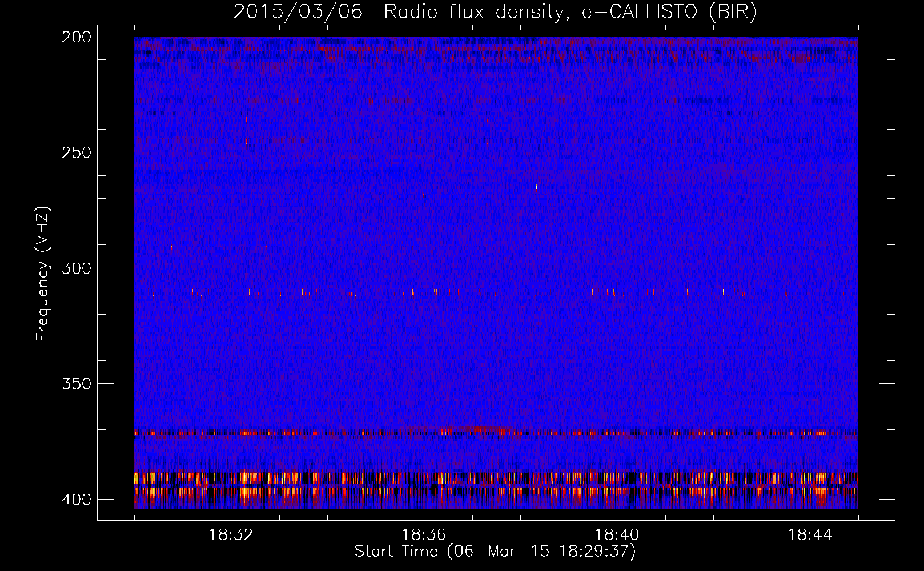Click the 18:44 time axis label
This screenshot has height=571, width=924.
(x=810, y=535)
